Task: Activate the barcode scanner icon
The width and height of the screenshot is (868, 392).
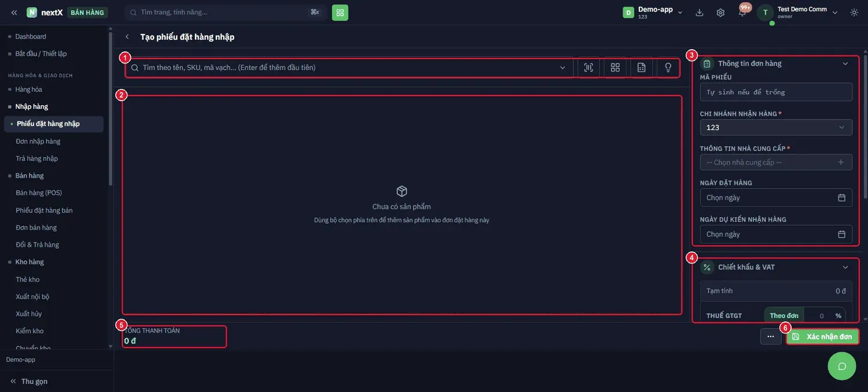Action: [589, 68]
